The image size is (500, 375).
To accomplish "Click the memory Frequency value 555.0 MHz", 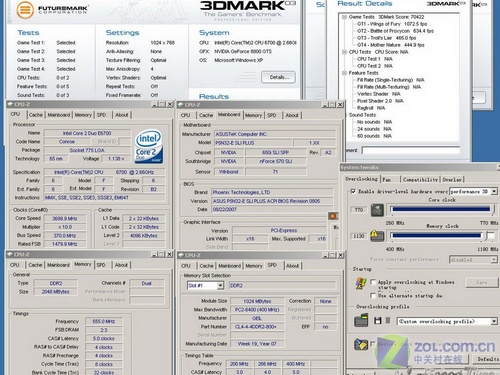I will 104,322.
